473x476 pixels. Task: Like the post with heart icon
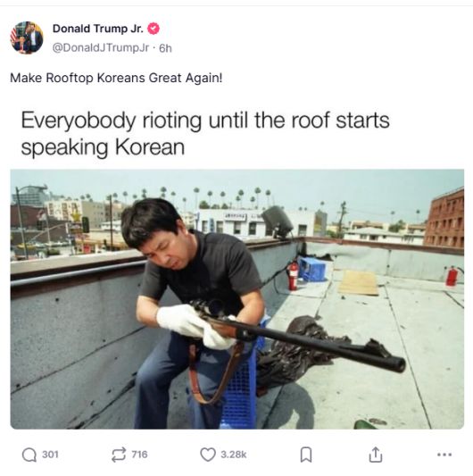pos(208,455)
